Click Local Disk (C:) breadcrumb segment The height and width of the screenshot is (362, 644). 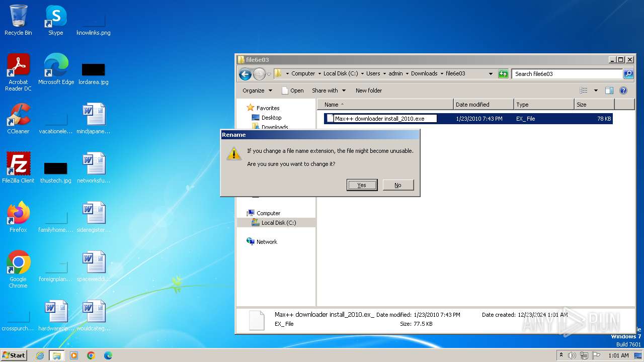pyautogui.click(x=341, y=73)
